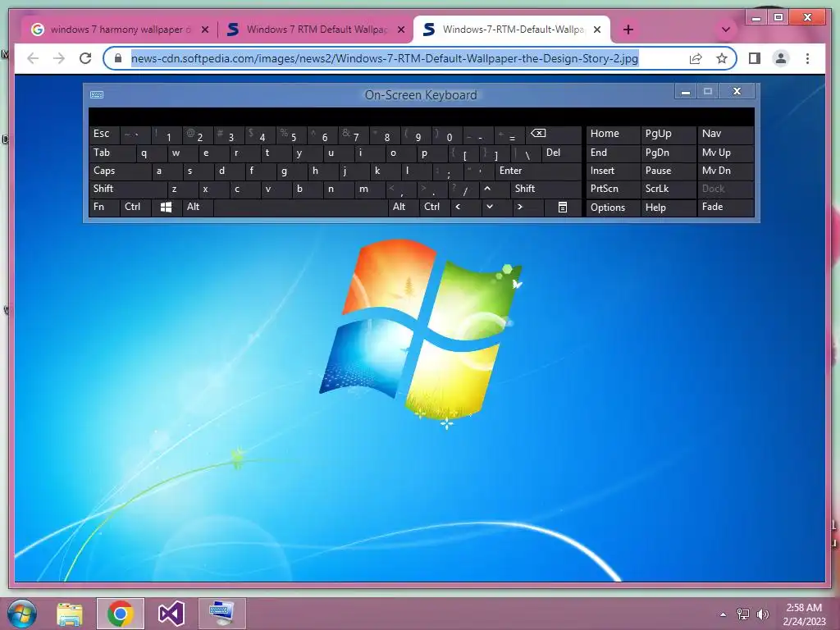Reload the page in Chrome
Viewport: 840px width, 630px height.
point(85,58)
